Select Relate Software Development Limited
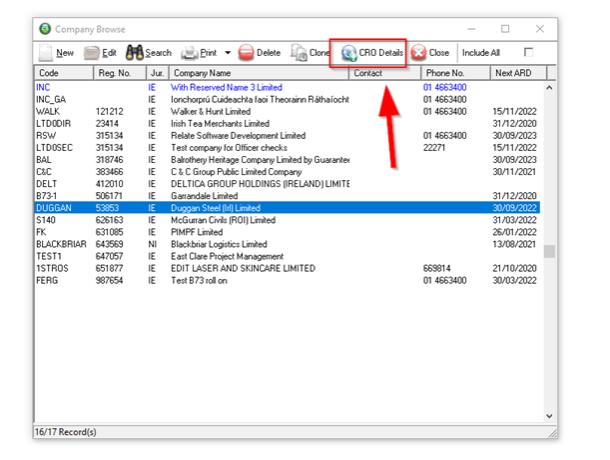This screenshot has width=610, height=460. (x=287, y=135)
